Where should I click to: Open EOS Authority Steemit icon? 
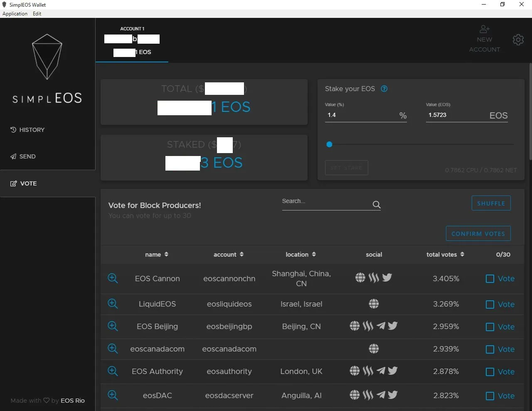point(368,370)
